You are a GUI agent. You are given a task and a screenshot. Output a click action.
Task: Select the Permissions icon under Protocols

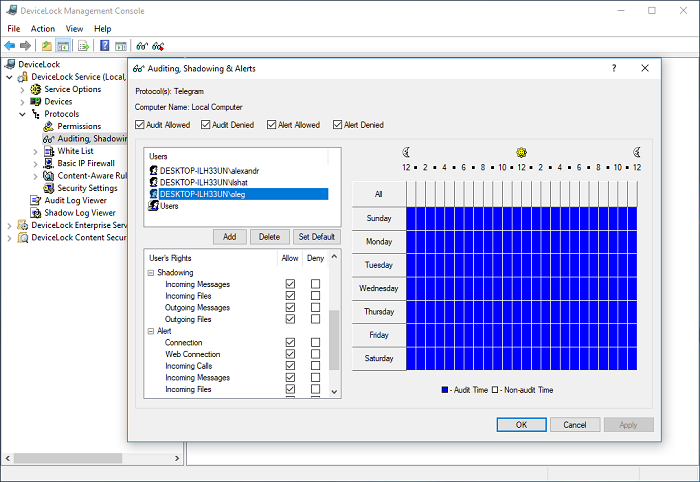tap(48, 126)
